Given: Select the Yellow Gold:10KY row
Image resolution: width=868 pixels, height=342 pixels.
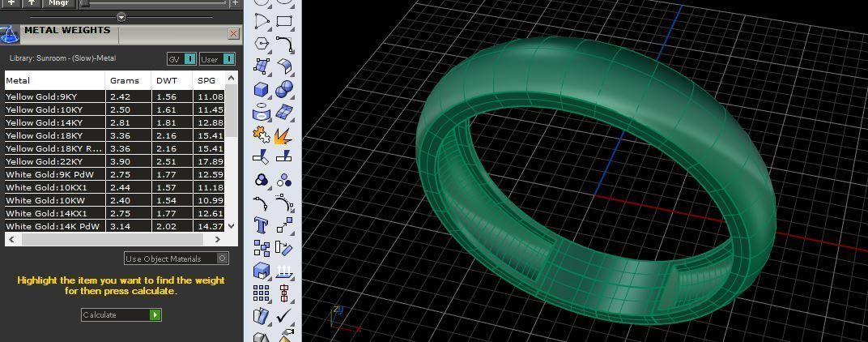Looking at the screenshot, I should [115, 109].
